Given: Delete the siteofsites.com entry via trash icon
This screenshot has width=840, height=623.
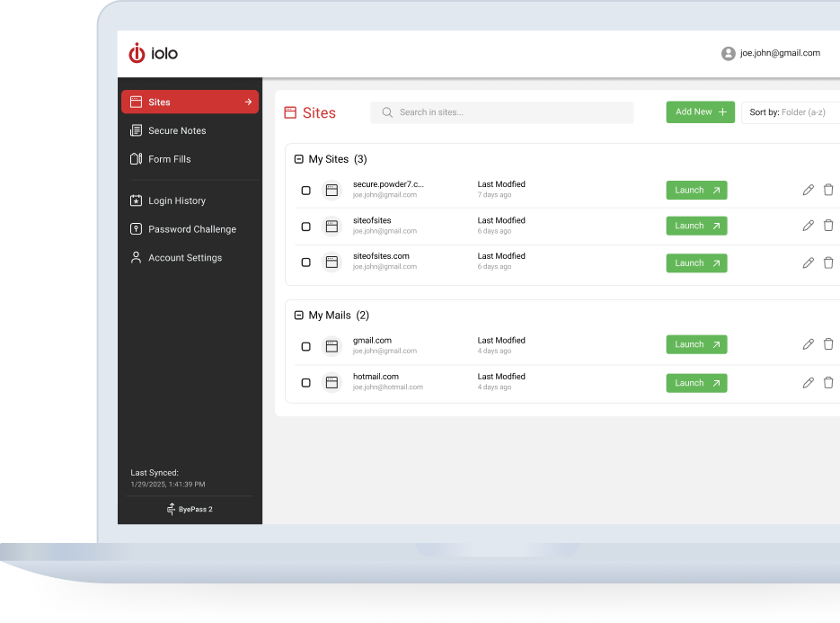Looking at the screenshot, I should [828, 263].
